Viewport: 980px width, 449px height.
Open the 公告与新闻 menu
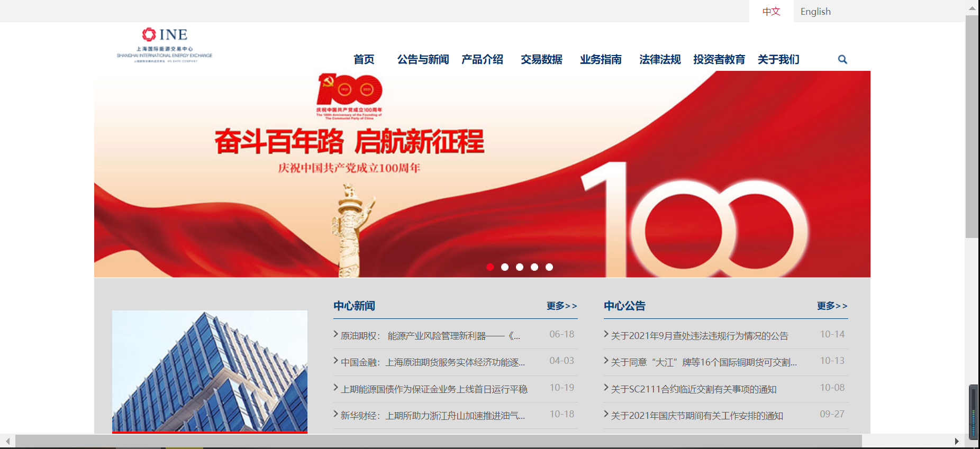click(x=423, y=59)
